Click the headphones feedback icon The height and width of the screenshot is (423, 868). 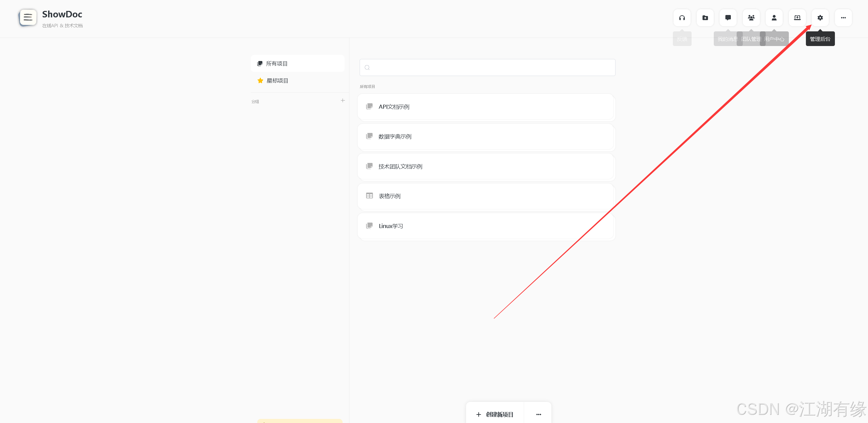(x=682, y=18)
